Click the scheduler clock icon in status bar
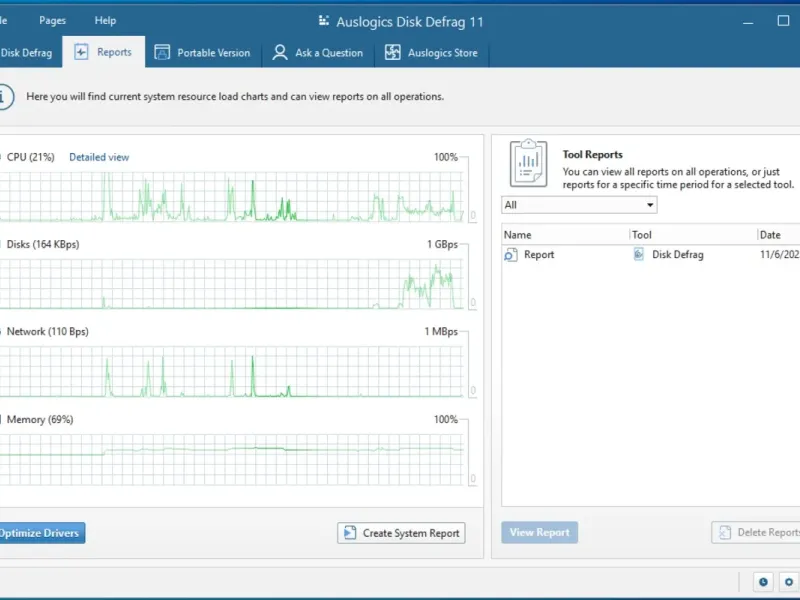 pos(764,582)
